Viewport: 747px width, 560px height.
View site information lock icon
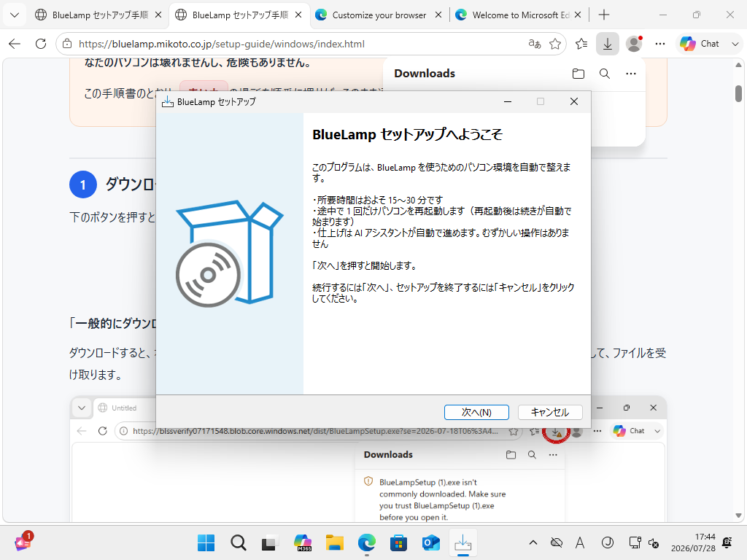(68, 44)
